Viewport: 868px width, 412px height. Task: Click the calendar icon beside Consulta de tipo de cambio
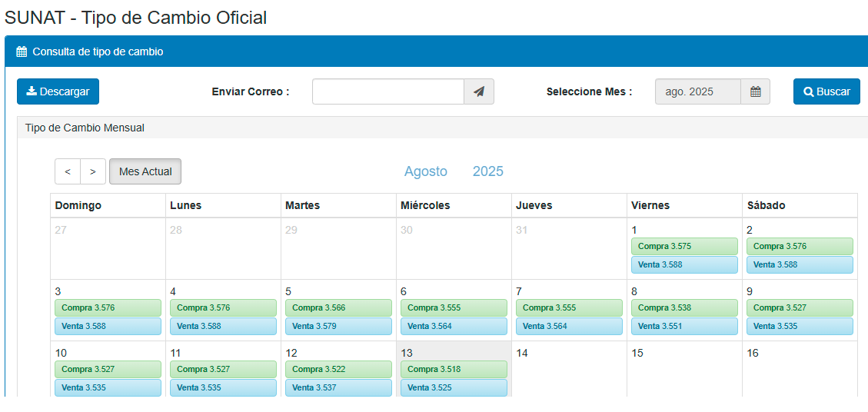[22, 52]
